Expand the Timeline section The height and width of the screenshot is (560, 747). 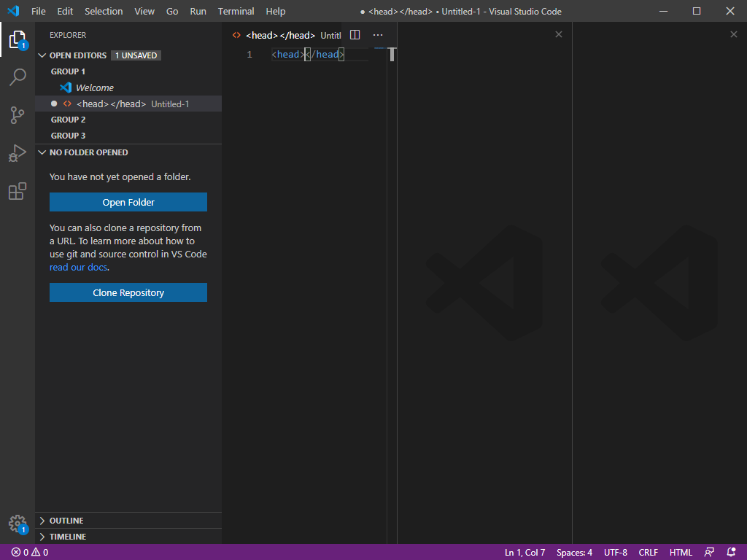[42, 537]
